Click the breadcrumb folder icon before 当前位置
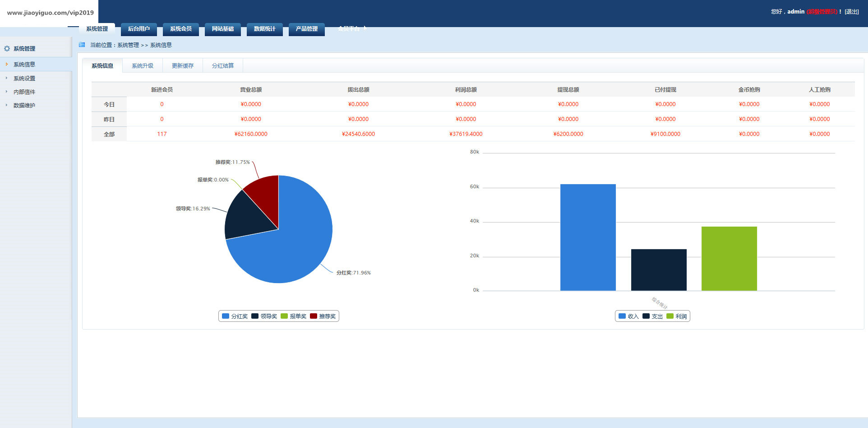The image size is (868, 428). (x=82, y=45)
